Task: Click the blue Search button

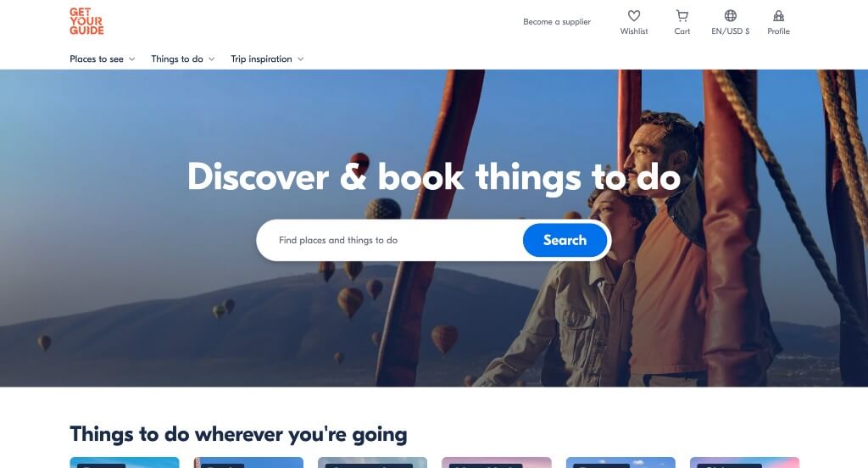Action: (565, 241)
